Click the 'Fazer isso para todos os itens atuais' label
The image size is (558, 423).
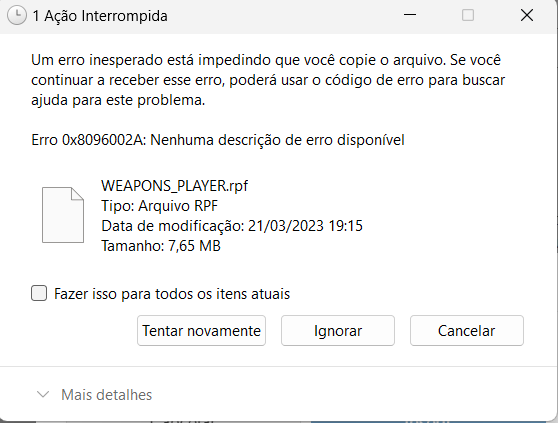(x=172, y=294)
